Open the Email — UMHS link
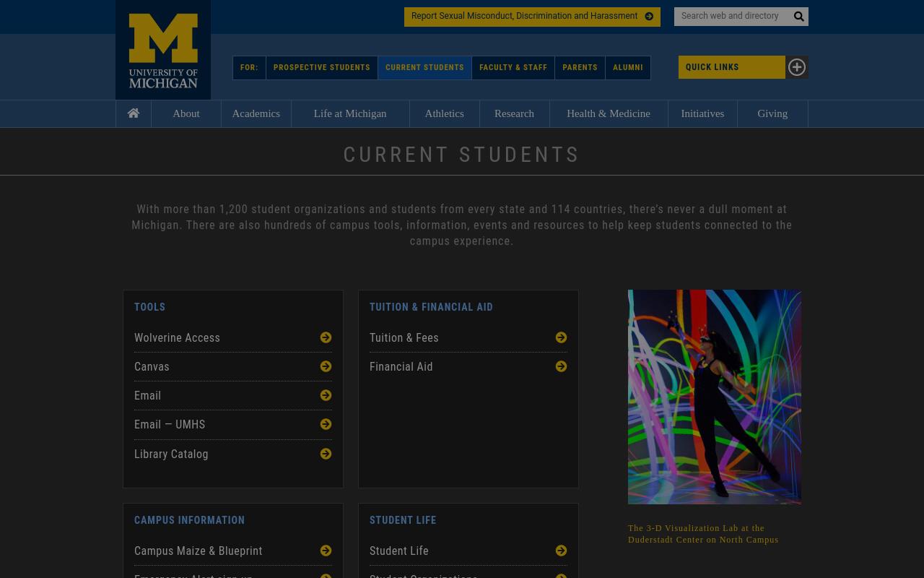The image size is (924, 578). click(x=233, y=424)
